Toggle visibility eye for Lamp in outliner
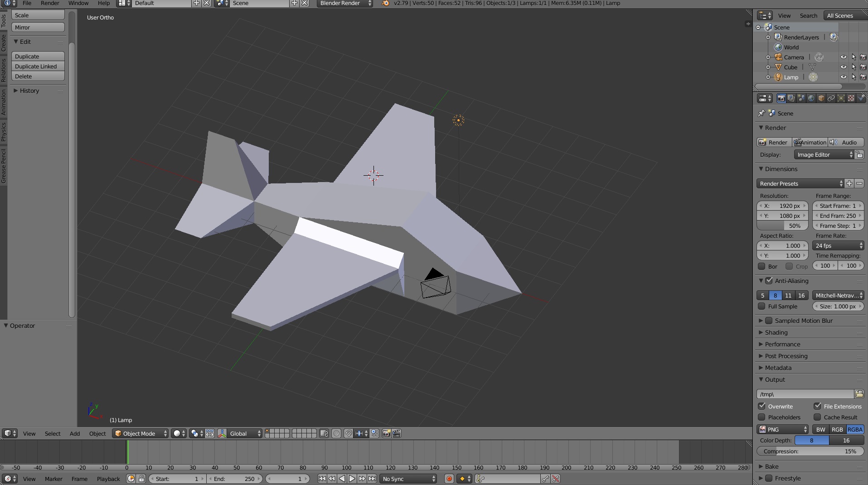The width and height of the screenshot is (868, 485). pos(844,77)
